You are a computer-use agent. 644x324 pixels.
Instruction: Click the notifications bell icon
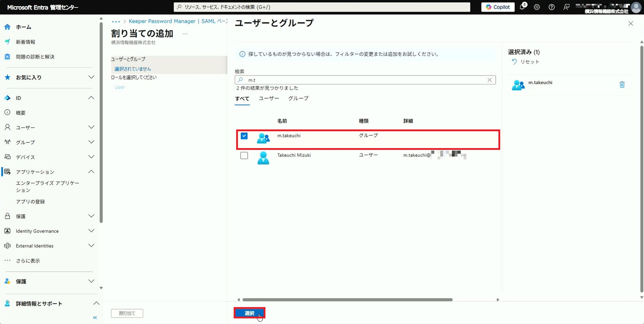point(522,7)
